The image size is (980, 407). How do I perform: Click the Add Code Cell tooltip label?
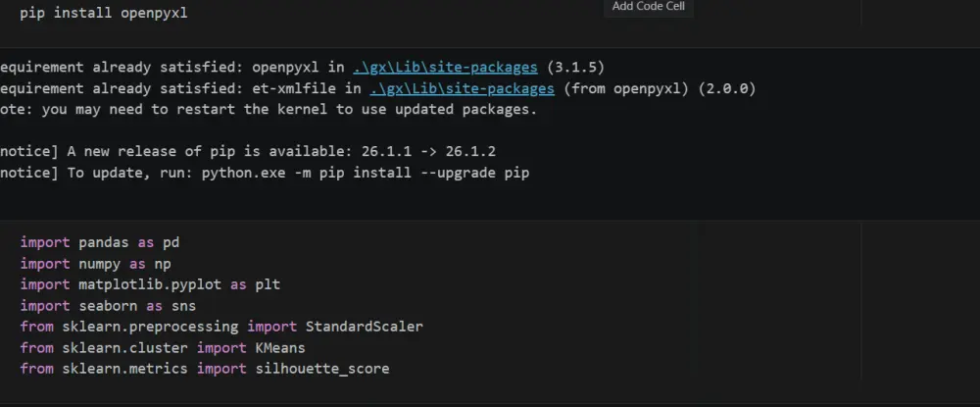point(648,6)
